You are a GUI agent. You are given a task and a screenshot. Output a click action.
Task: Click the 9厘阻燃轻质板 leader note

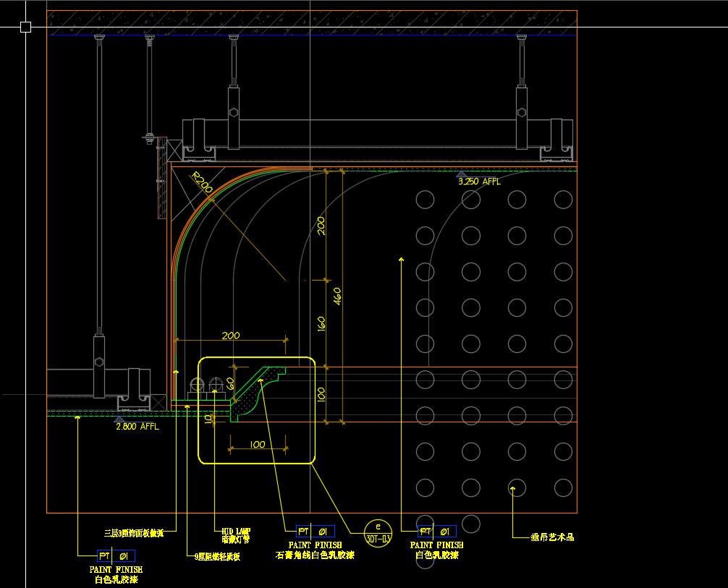coord(217,557)
